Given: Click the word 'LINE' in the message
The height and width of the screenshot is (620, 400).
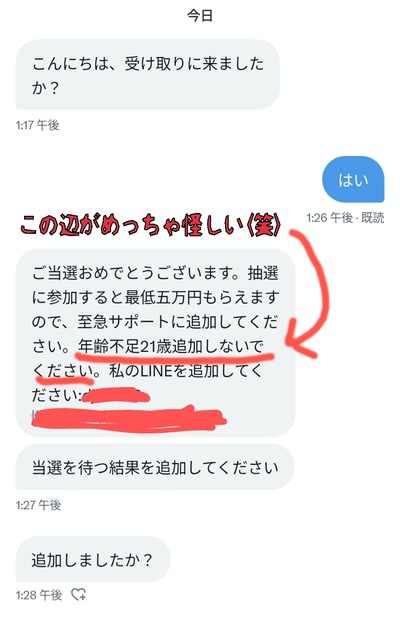Looking at the screenshot, I should pos(157,371).
